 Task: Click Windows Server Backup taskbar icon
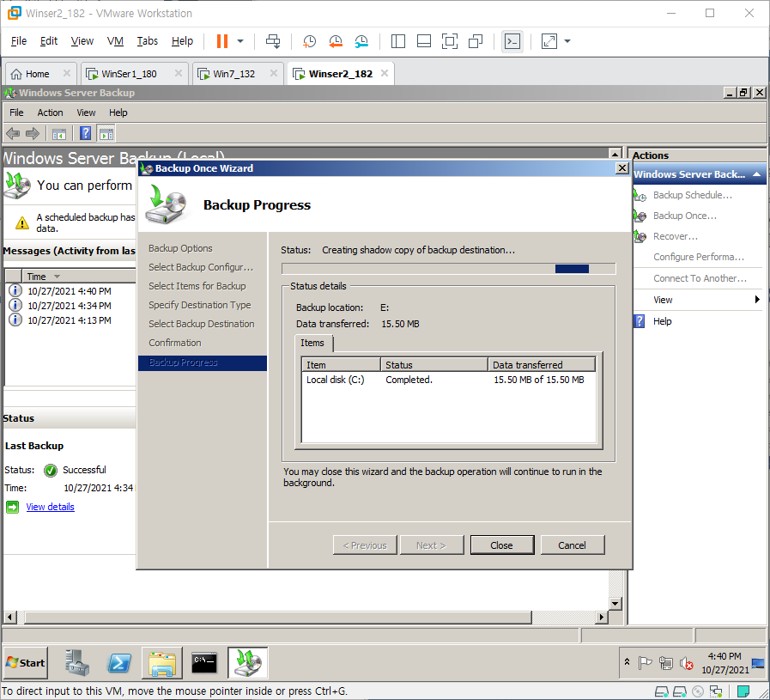[247, 663]
